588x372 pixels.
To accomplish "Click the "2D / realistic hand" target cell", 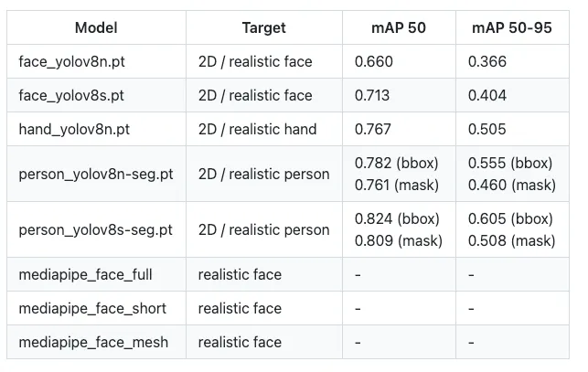I will click(257, 130).
